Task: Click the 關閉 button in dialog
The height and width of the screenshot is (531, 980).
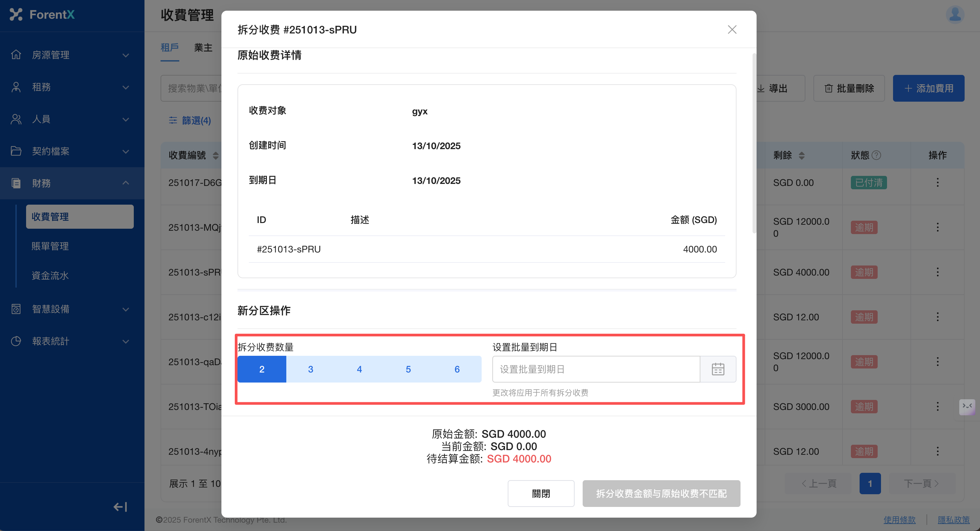Action: point(541,493)
